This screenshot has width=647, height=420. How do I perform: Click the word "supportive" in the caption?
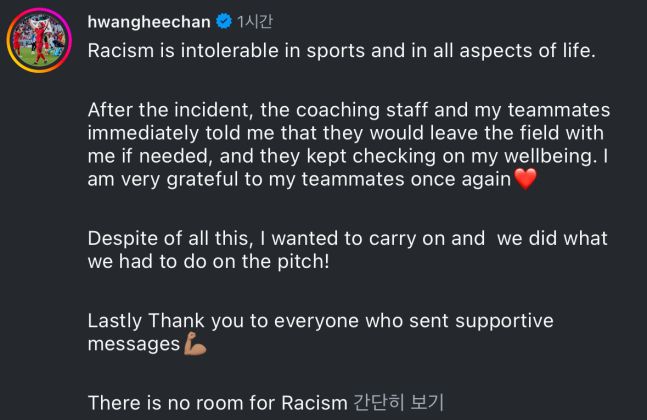505,322
